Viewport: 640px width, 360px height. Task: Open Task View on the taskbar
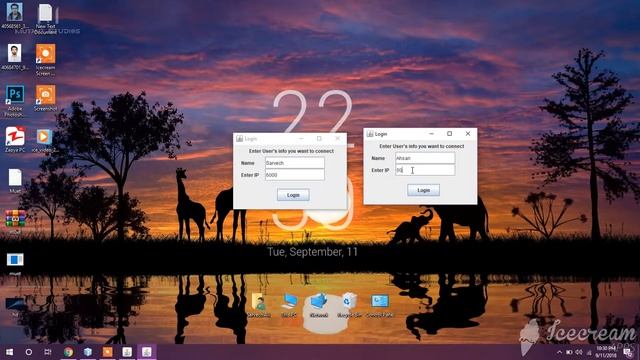(48, 352)
